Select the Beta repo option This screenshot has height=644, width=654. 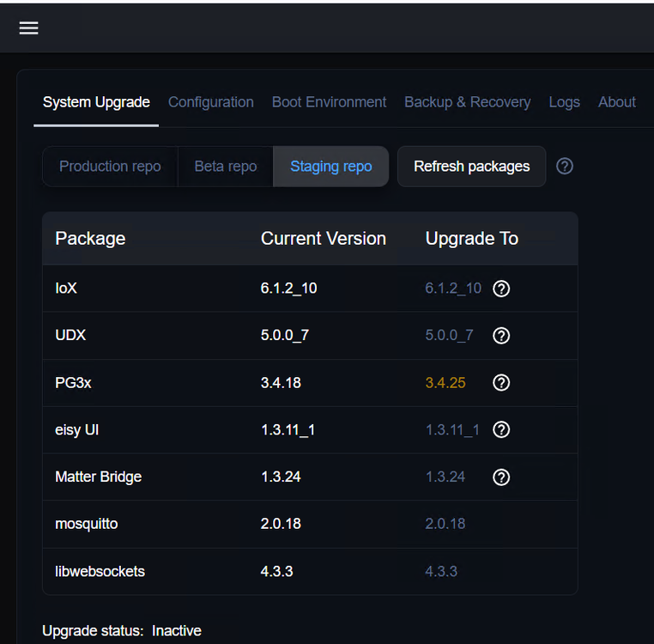pyautogui.click(x=226, y=166)
